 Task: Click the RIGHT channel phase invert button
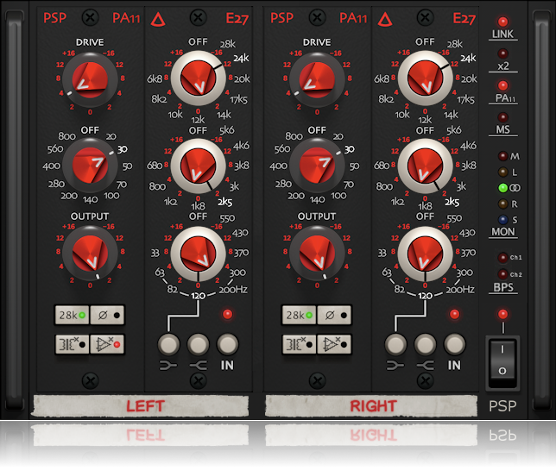pyautogui.click(x=334, y=315)
